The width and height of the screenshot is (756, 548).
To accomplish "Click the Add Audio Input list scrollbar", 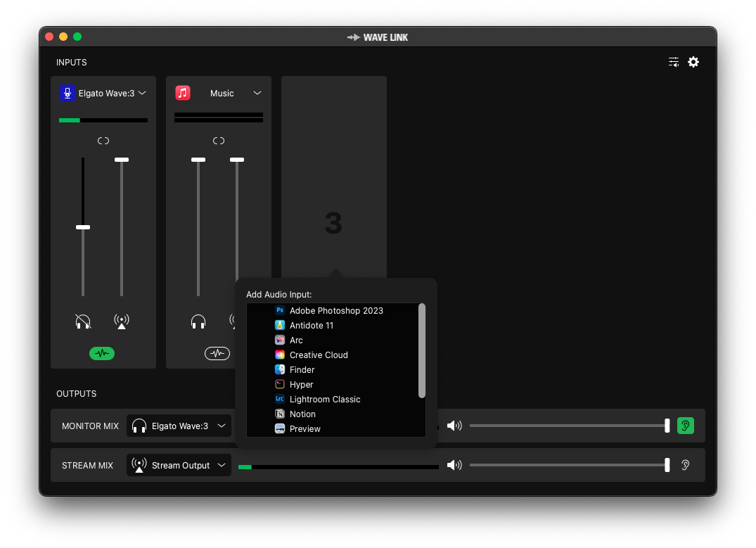I will (422, 351).
